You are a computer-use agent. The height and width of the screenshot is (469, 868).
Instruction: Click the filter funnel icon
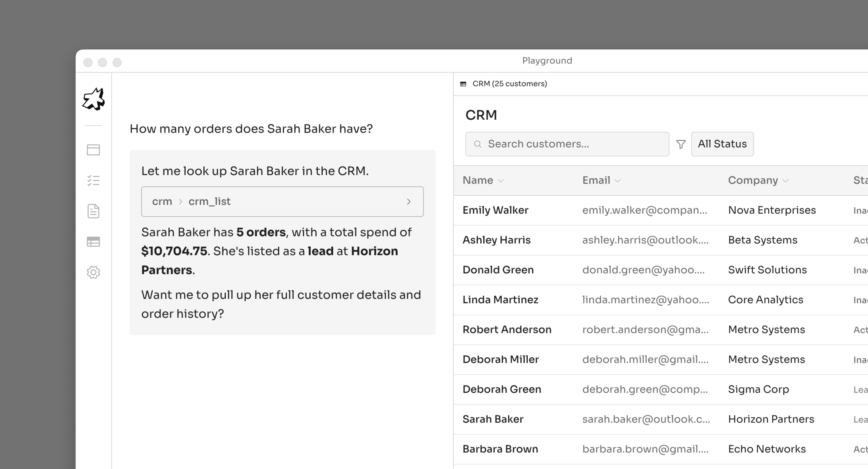click(681, 144)
